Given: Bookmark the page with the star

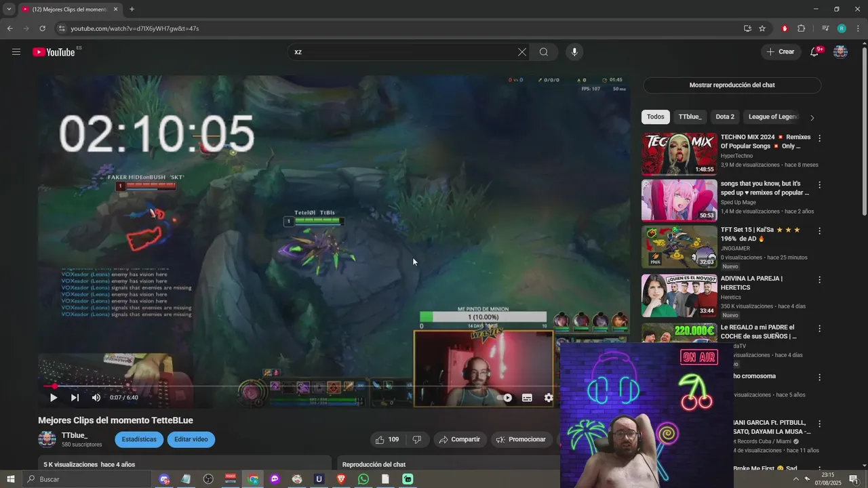Looking at the screenshot, I should coord(762,28).
